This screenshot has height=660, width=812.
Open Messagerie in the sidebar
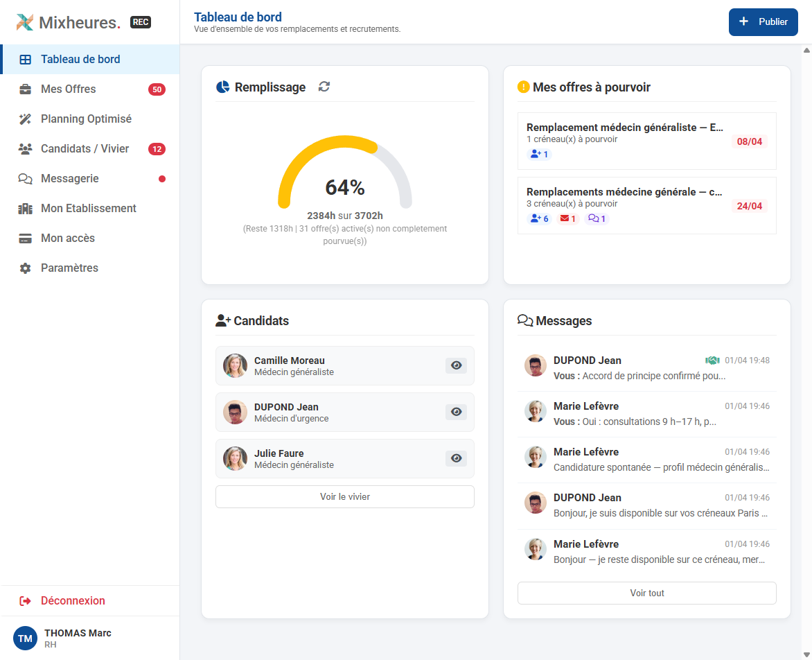pyautogui.click(x=90, y=179)
